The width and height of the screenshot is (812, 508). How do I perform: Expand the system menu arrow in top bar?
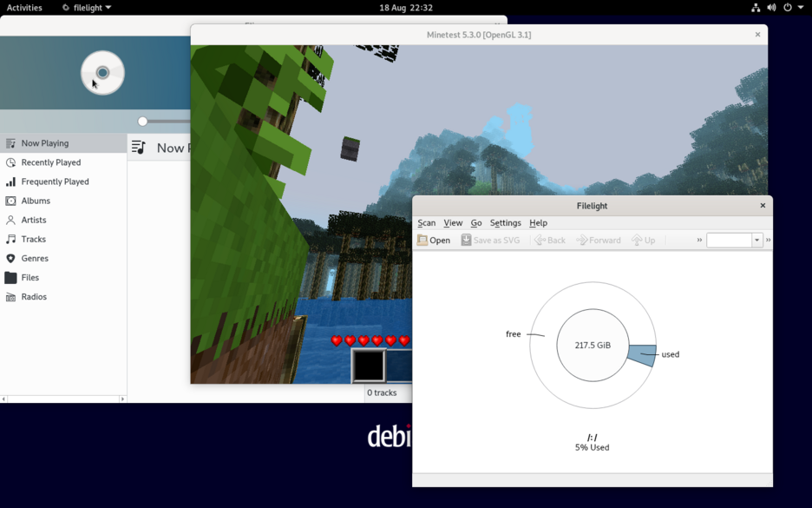pyautogui.click(x=801, y=8)
